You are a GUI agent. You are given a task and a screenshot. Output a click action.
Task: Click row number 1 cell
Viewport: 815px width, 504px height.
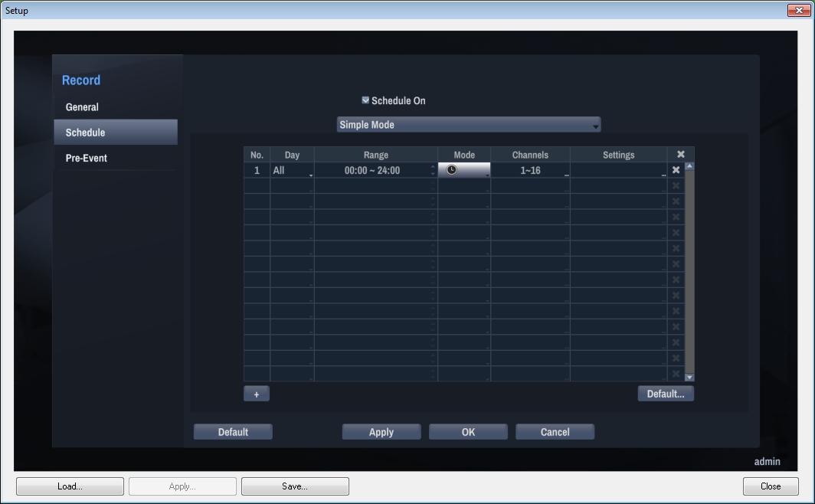point(257,170)
